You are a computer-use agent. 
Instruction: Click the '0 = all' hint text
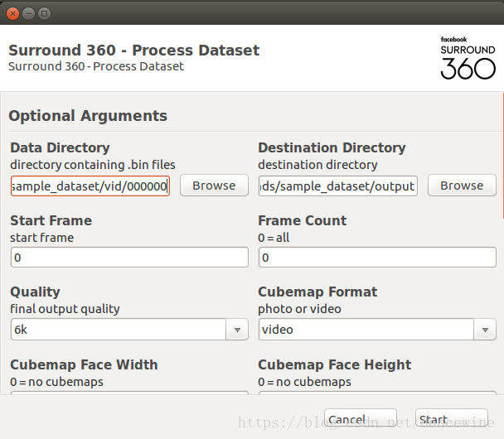(x=274, y=238)
